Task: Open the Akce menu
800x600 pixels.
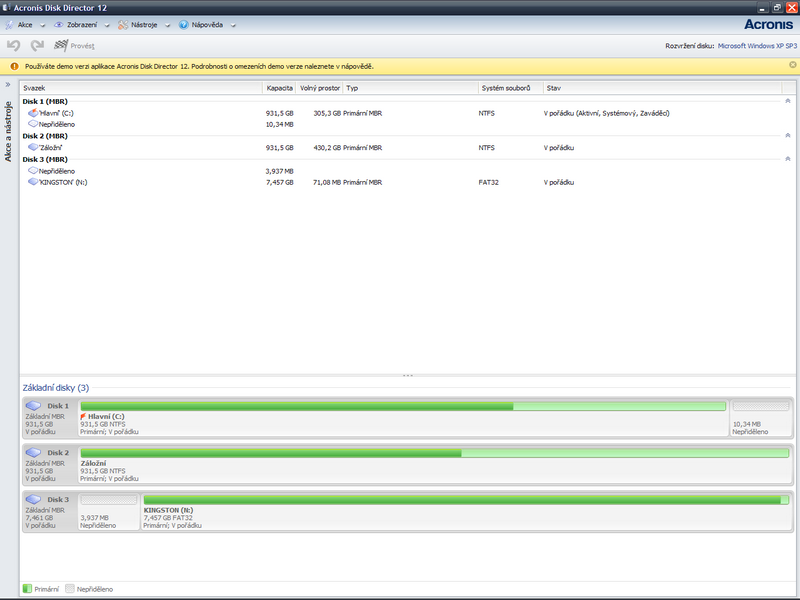Action: (x=24, y=24)
